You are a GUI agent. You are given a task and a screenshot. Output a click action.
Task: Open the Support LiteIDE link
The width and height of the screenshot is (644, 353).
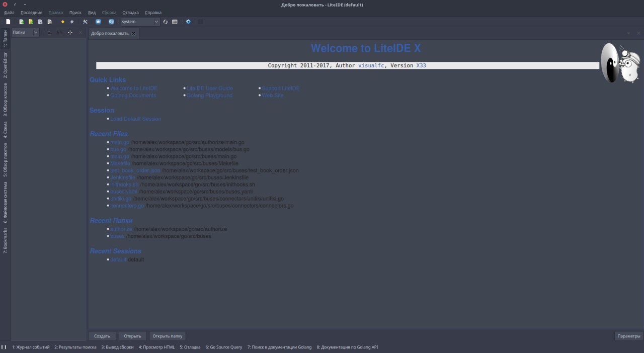coord(280,88)
